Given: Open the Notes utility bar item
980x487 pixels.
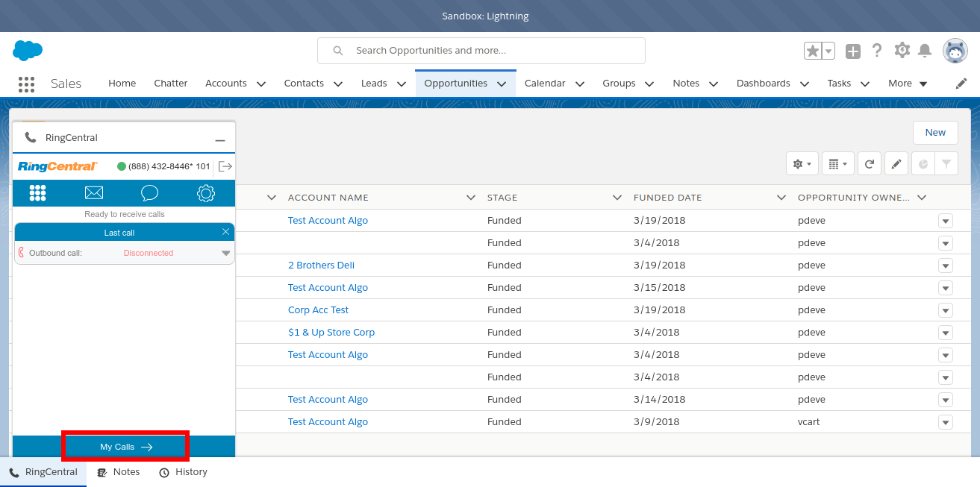Looking at the screenshot, I should [x=119, y=472].
